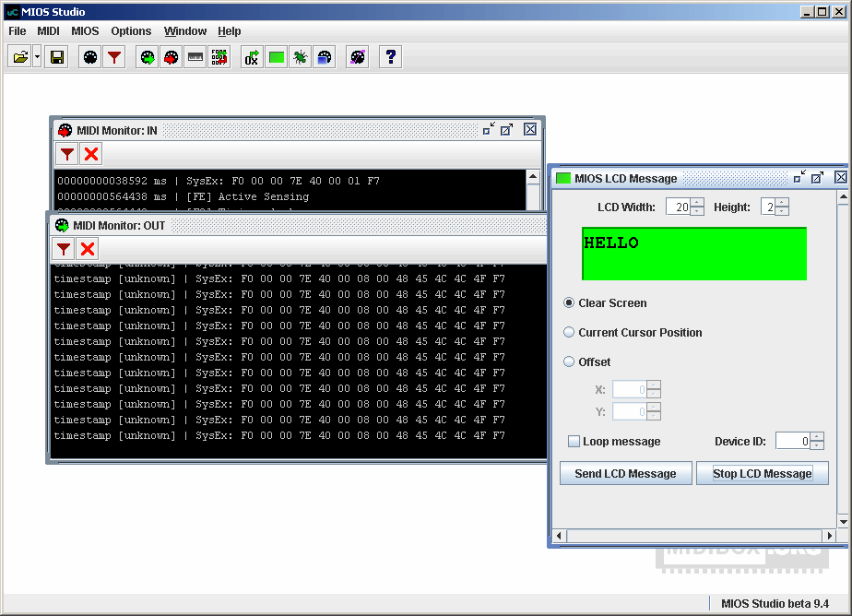Click the MIDI Monitor: OUT title icon
Viewport: 852px width, 616px height.
(62, 225)
